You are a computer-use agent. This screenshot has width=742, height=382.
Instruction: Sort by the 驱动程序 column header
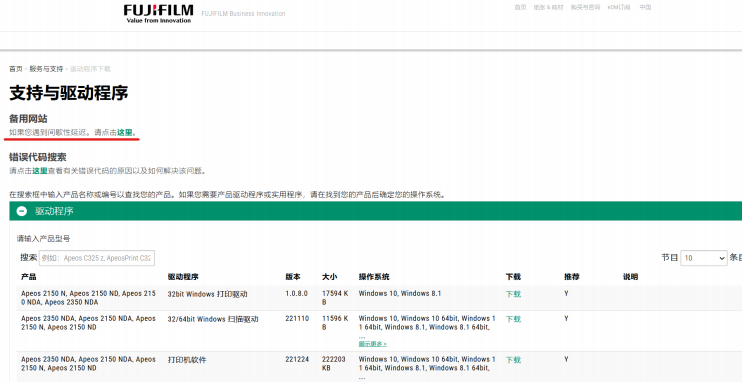point(183,277)
